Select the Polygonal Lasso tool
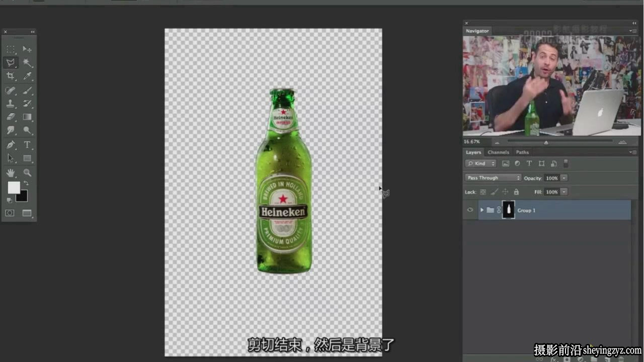 [11, 63]
